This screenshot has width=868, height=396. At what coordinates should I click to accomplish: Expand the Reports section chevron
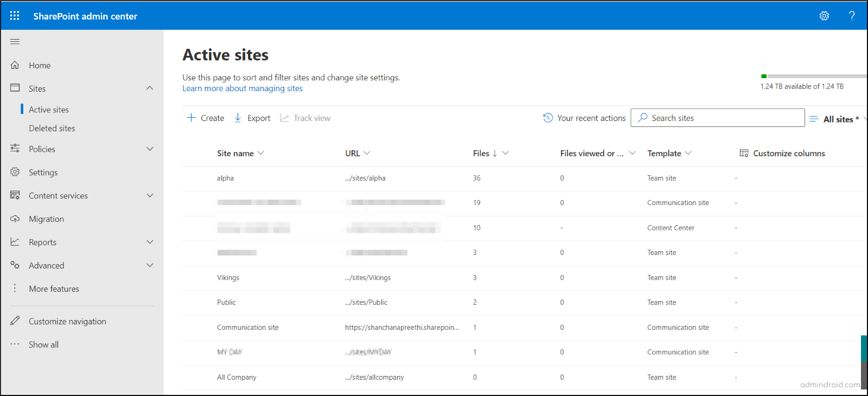[150, 242]
